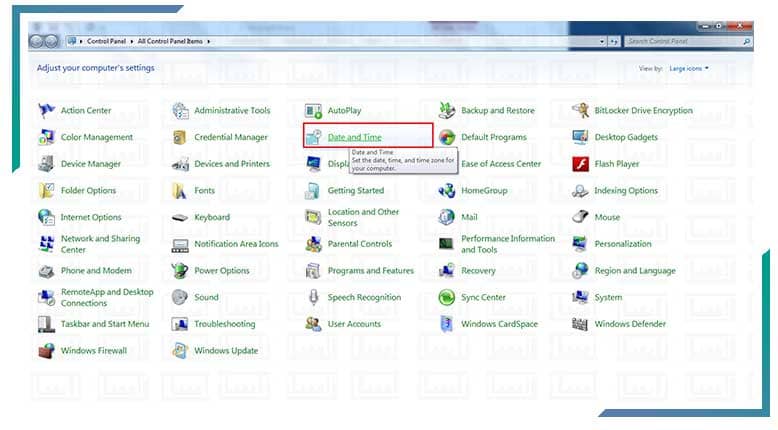Click the HomeGroup icon

coord(447,191)
